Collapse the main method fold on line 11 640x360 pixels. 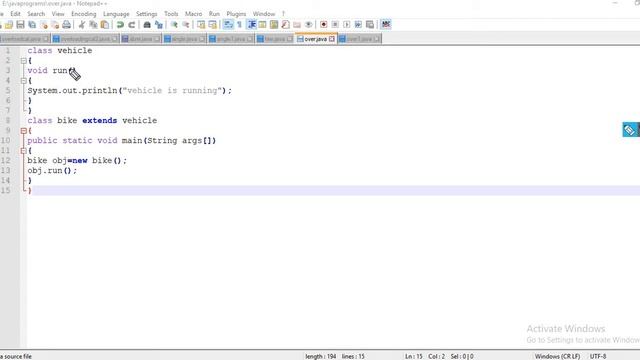click(x=24, y=151)
